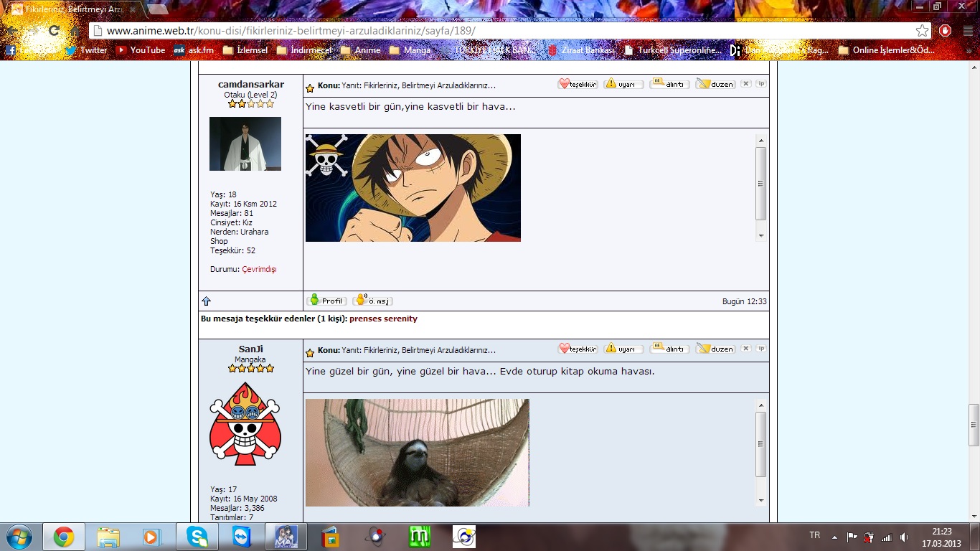Click scroll-down arrow of camdansarkar's signature box

coord(761,235)
